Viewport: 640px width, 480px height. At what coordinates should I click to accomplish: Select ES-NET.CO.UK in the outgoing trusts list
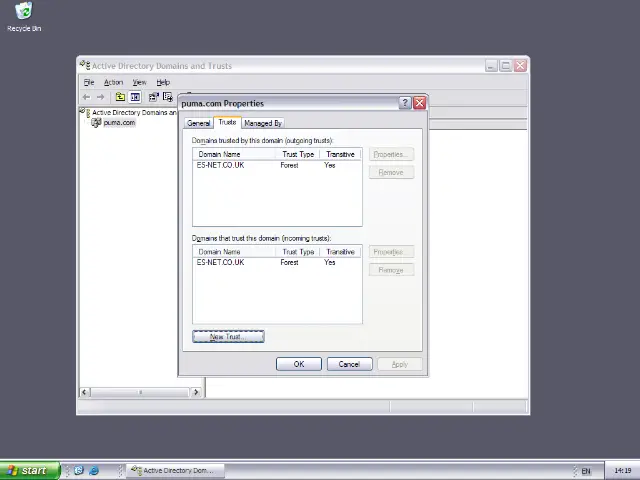pos(220,165)
